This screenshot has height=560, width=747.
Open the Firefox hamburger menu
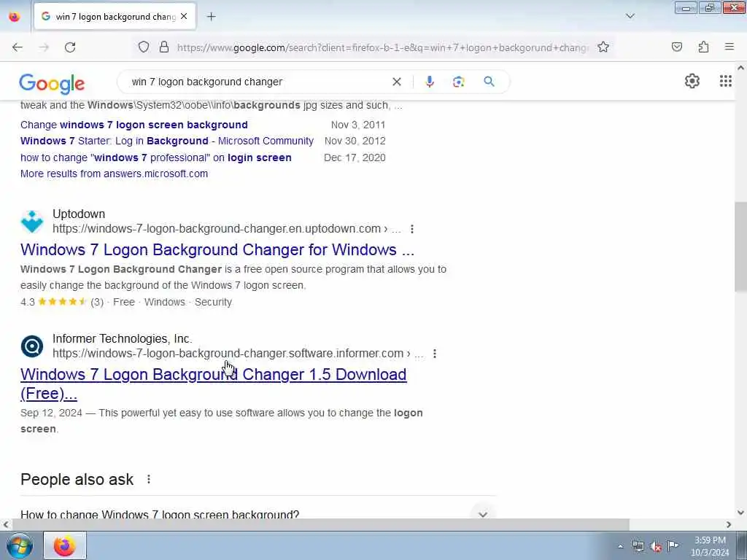pos(729,47)
